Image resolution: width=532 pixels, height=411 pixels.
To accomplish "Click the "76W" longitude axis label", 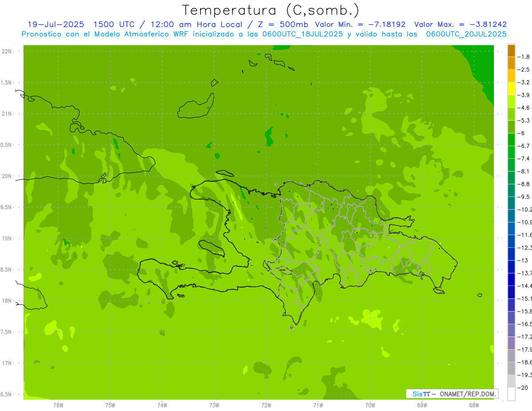I will pos(58,405).
